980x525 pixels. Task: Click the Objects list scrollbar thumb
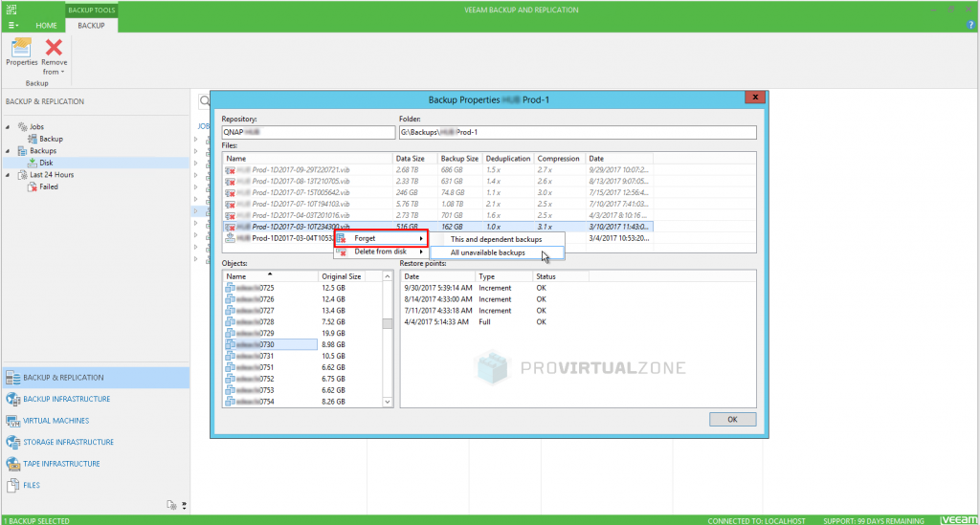coord(388,323)
